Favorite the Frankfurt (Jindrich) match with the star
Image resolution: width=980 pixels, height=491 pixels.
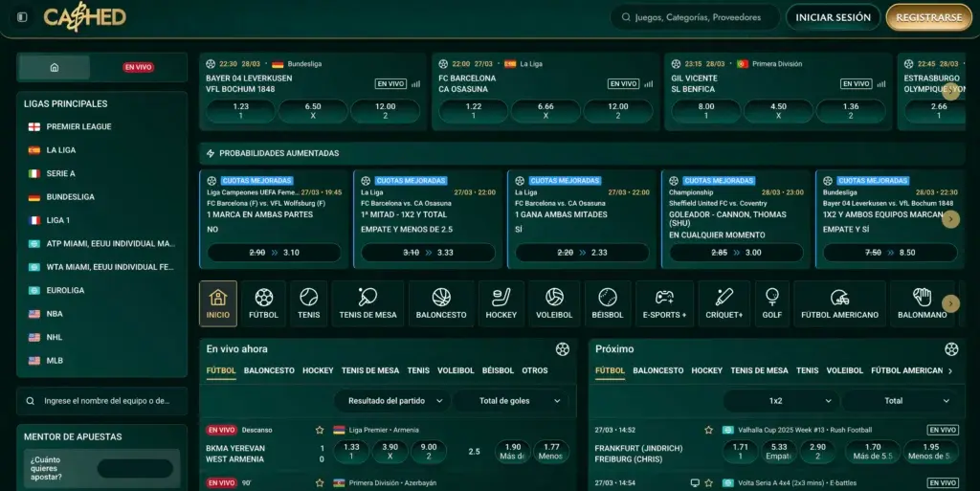coord(708,430)
